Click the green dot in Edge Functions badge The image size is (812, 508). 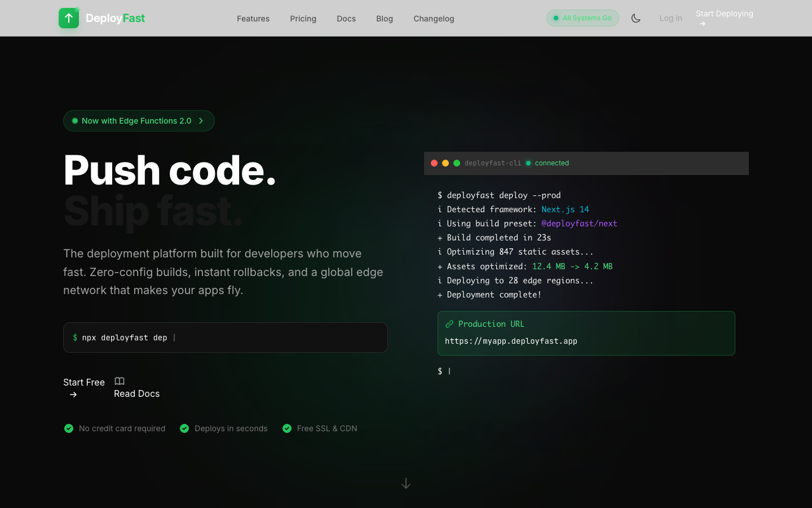[74, 121]
